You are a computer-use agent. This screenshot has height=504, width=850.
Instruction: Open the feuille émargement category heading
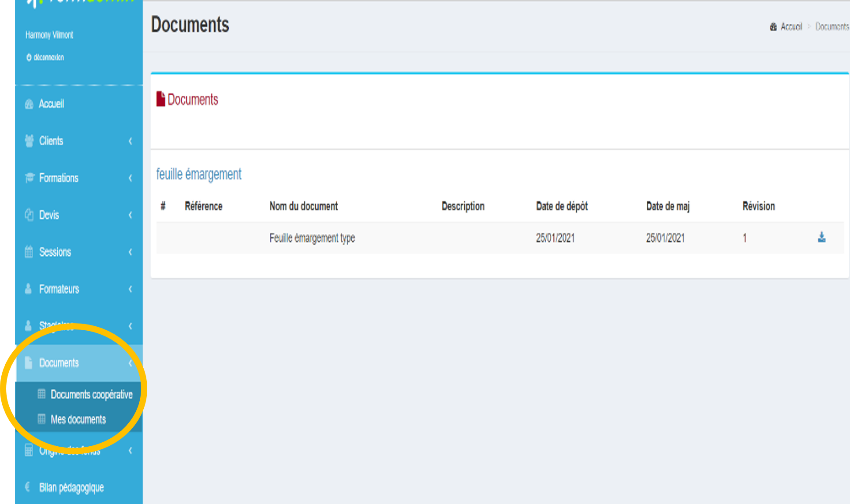click(x=199, y=174)
